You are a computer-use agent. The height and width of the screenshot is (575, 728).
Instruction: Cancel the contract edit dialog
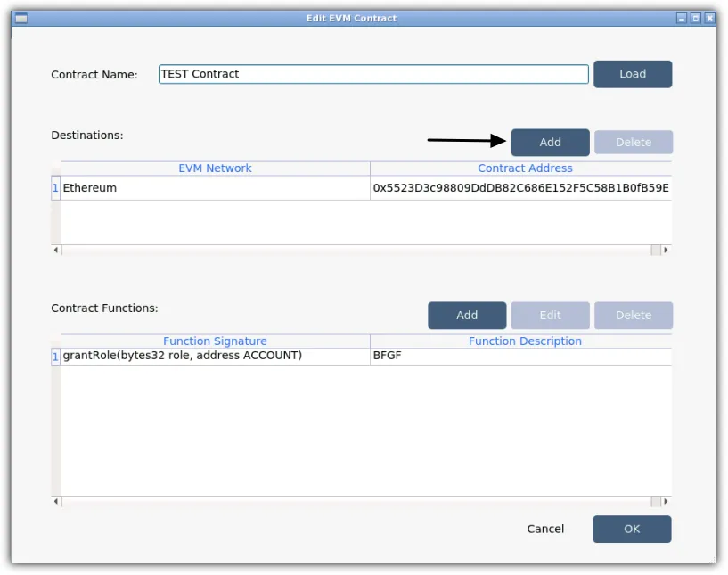[x=545, y=529]
